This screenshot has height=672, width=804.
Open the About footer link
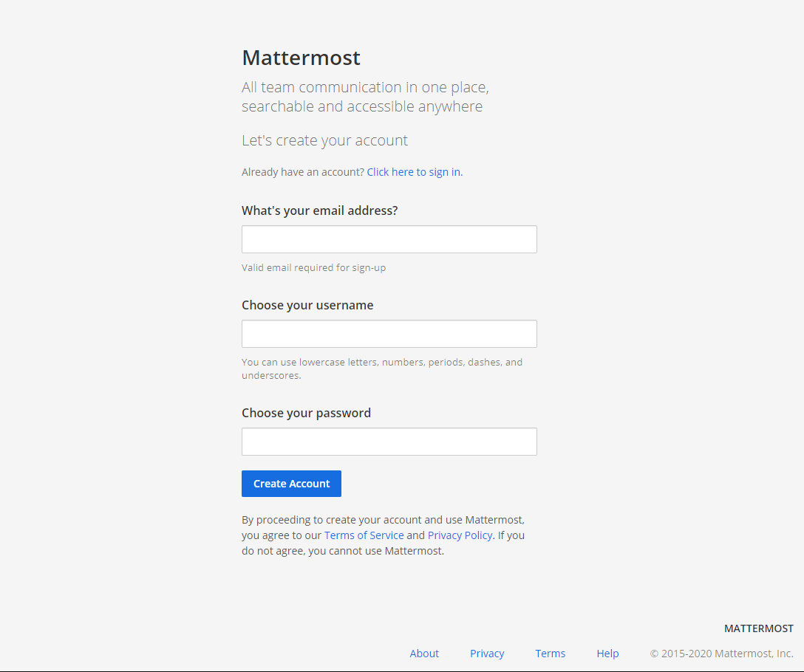click(424, 654)
